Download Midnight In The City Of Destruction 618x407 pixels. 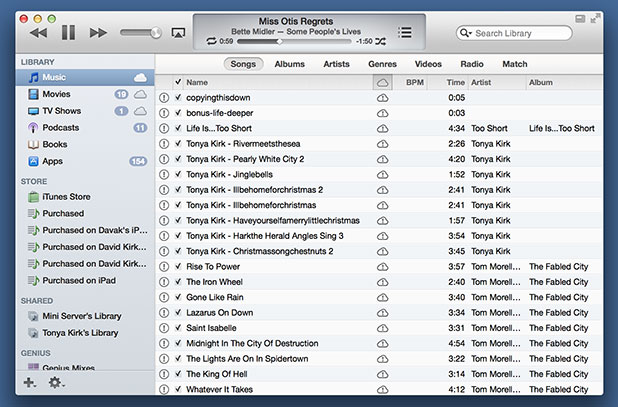pos(382,344)
